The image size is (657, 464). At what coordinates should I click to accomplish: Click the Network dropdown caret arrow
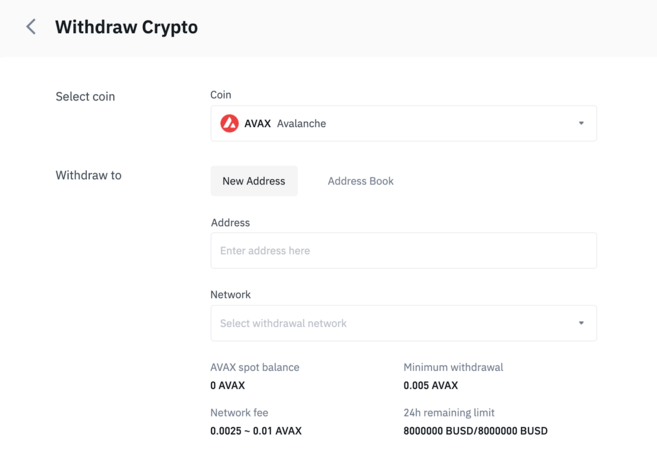581,324
